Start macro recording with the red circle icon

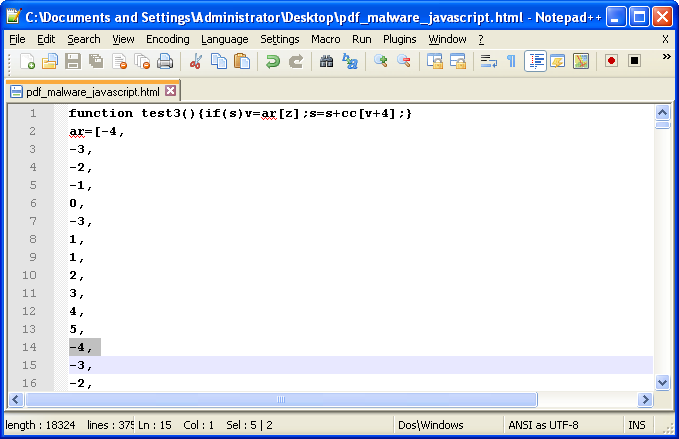[x=611, y=62]
